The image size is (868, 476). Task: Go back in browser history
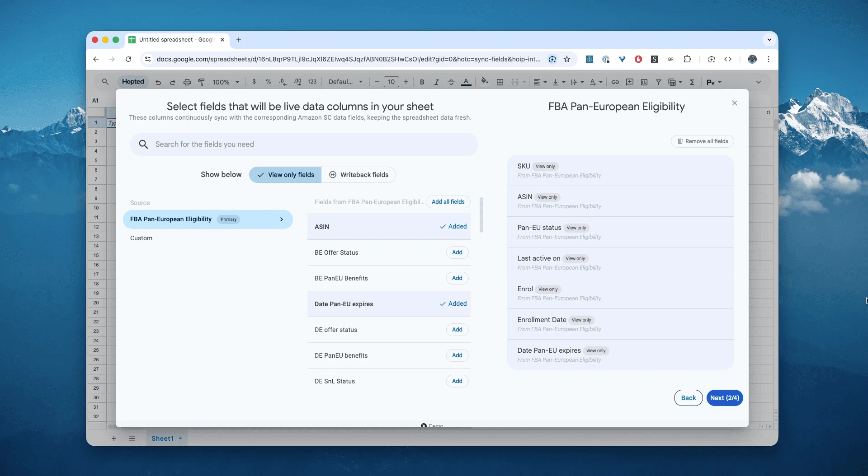tap(96, 59)
